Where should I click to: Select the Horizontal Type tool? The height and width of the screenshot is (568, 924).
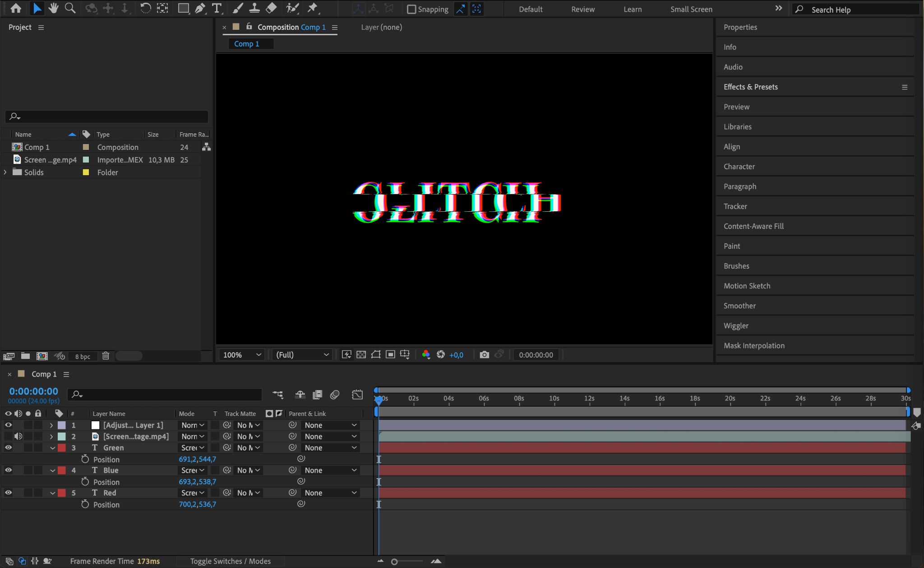[217, 8]
